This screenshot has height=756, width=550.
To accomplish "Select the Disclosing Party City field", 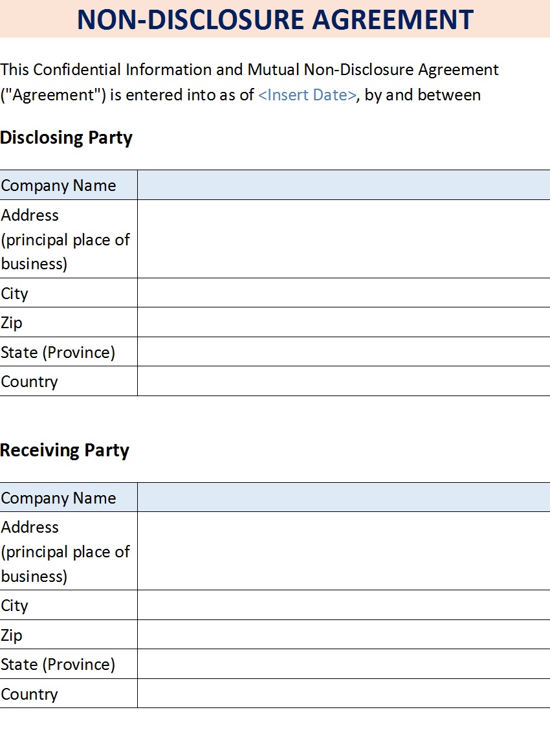I will pyautogui.click(x=344, y=293).
